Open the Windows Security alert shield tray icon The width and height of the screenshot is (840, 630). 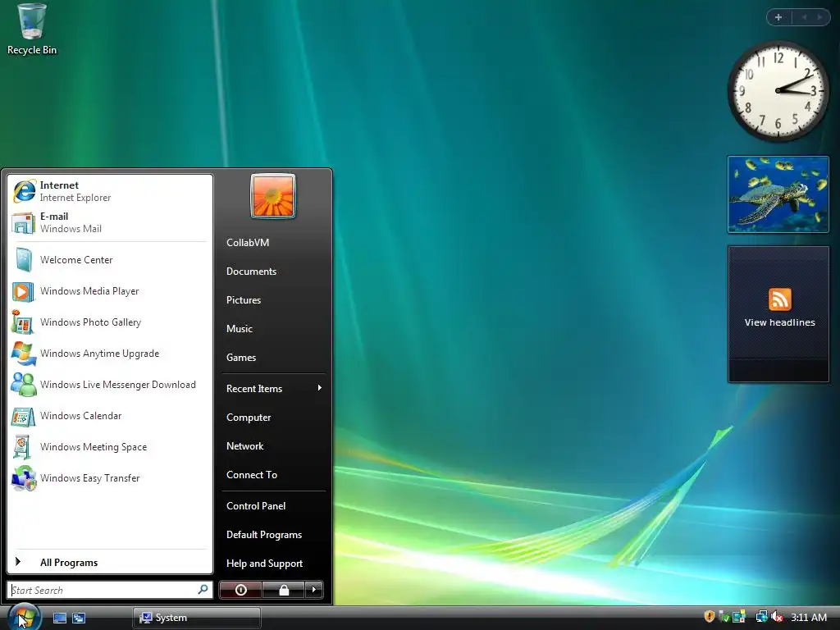point(710,617)
